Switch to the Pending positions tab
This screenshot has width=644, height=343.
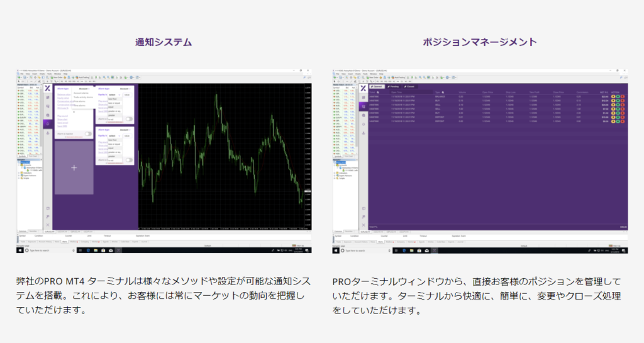click(x=395, y=86)
